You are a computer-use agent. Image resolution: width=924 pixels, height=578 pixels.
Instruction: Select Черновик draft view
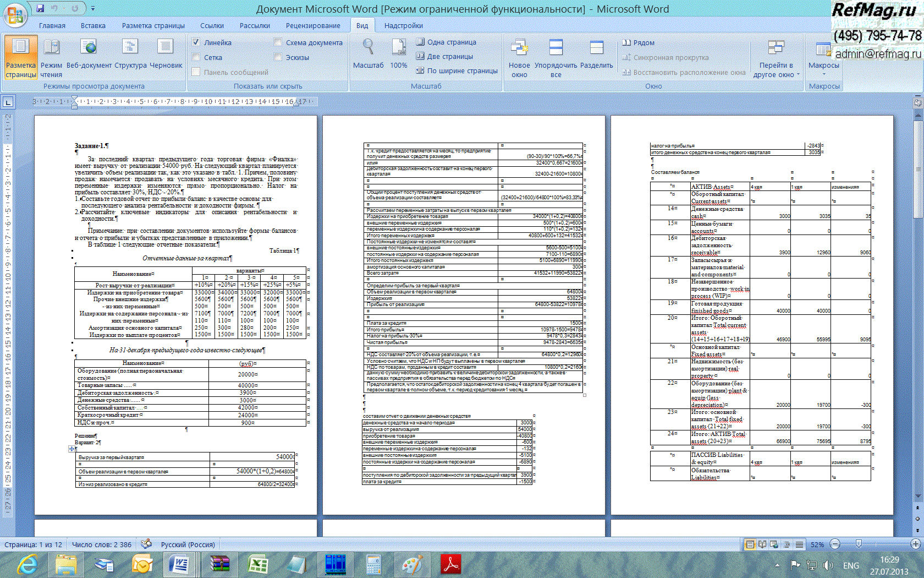point(166,55)
